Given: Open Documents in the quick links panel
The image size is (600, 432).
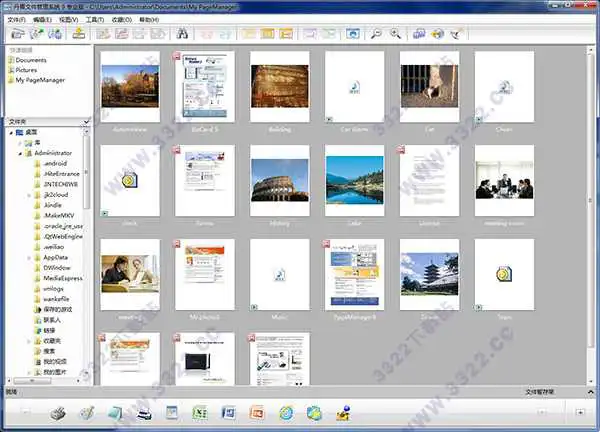Looking at the screenshot, I should click(32, 61).
